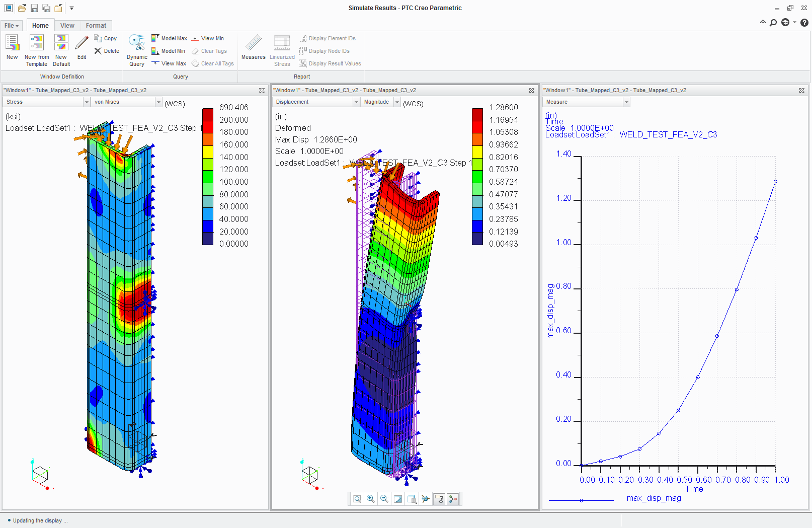Click the 1.28600 maximum displacement legend value
Image resolution: width=812 pixels, height=528 pixels.
(x=504, y=107)
